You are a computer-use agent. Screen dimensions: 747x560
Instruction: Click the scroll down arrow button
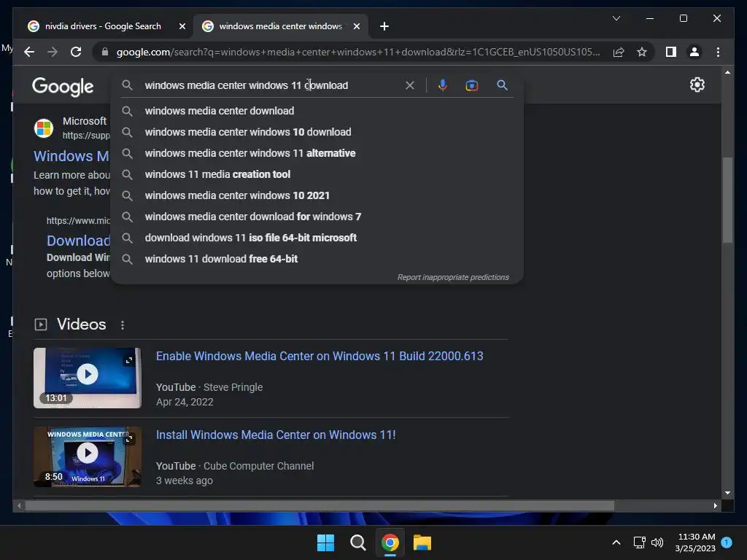pyautogui.click(x=727, y=493)
